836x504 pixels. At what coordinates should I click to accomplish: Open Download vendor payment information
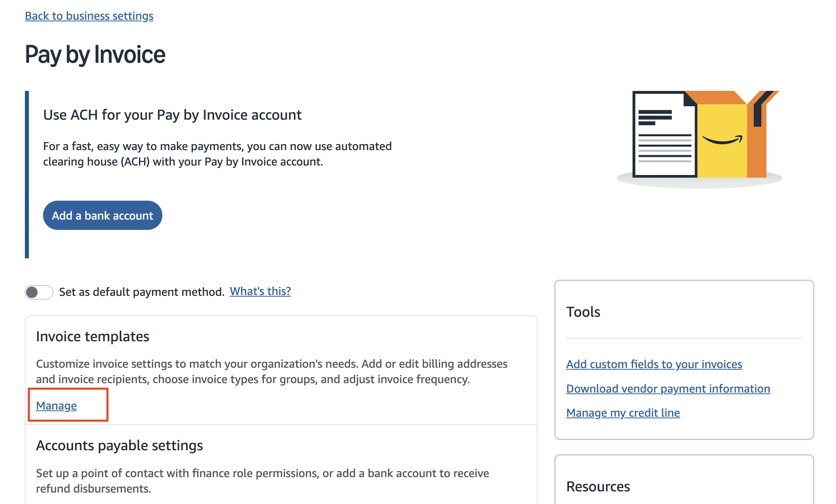pyautogui.click(x=668, y=389)
